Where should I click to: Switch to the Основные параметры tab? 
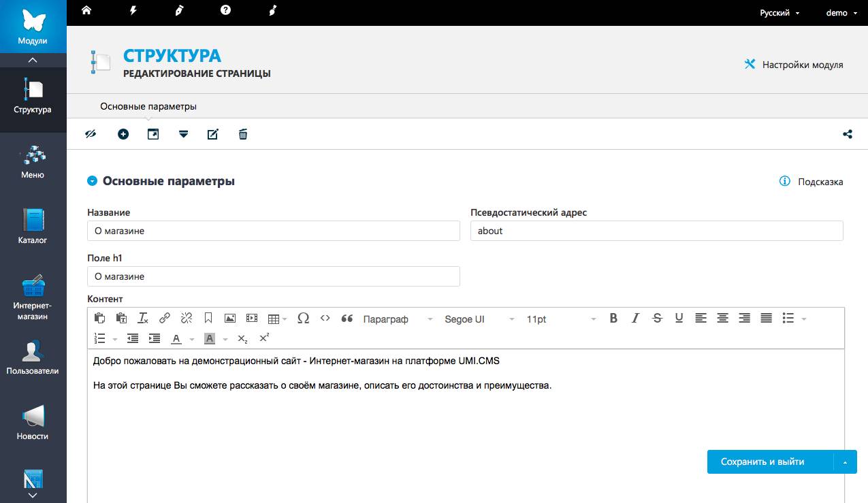click(x=148, y=107)
